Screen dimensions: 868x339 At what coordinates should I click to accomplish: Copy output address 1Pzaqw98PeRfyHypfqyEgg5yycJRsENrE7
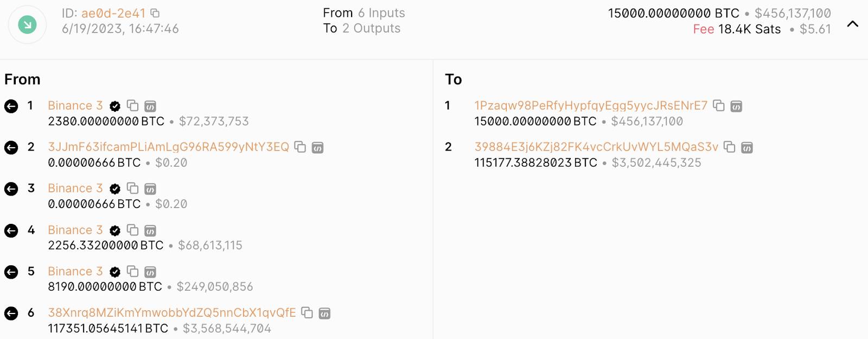(x=719, y=105)
